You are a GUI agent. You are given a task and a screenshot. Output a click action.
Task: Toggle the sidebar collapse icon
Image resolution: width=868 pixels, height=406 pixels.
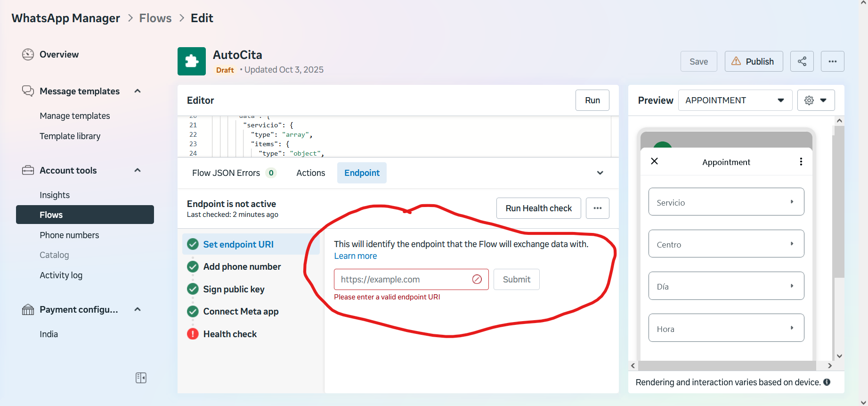(141, 378)
